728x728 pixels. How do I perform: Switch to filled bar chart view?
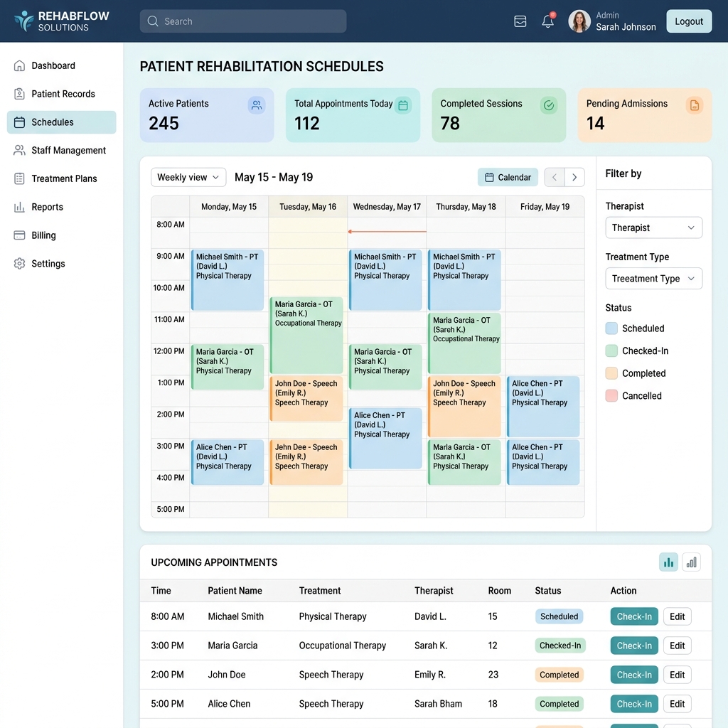coord(668,562)
